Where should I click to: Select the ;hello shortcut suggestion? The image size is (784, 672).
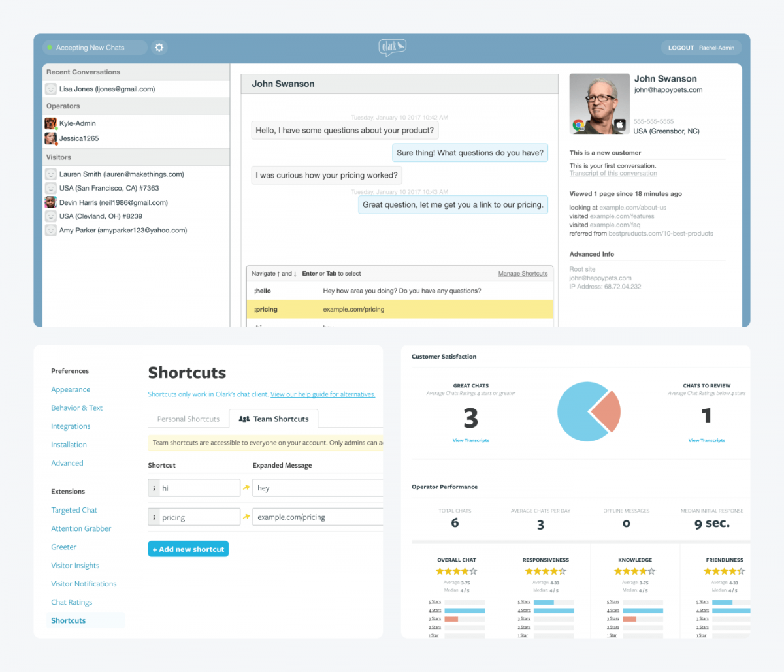399,291
